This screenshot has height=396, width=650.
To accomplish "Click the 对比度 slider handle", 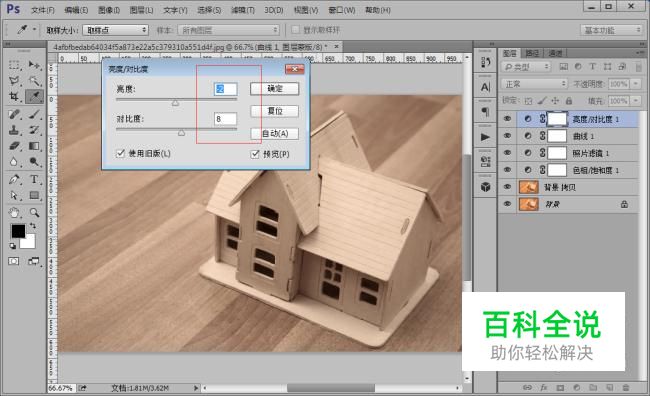I will [181, 132].
